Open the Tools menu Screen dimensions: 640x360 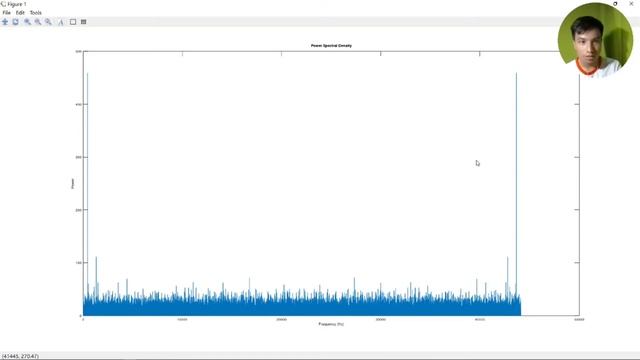coord(36,13)
